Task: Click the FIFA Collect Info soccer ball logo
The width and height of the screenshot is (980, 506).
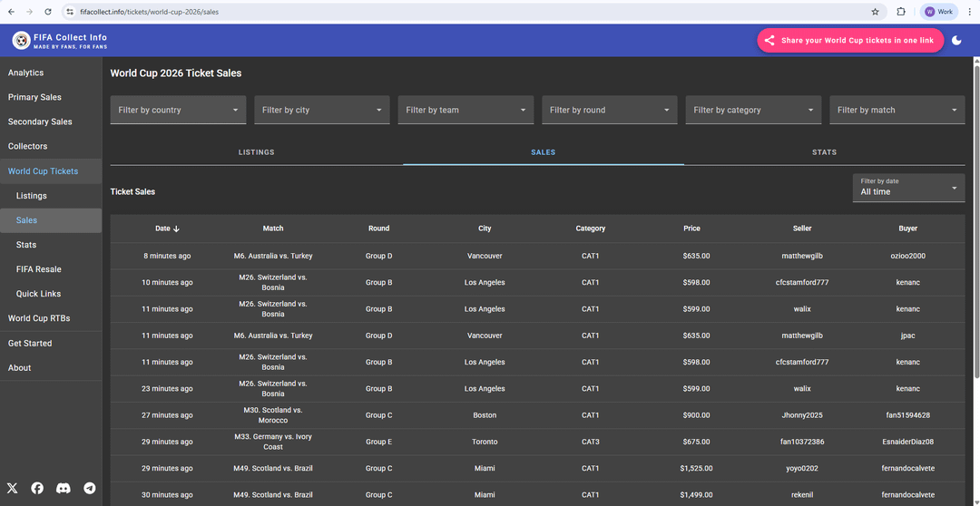Action: (21, 41)
